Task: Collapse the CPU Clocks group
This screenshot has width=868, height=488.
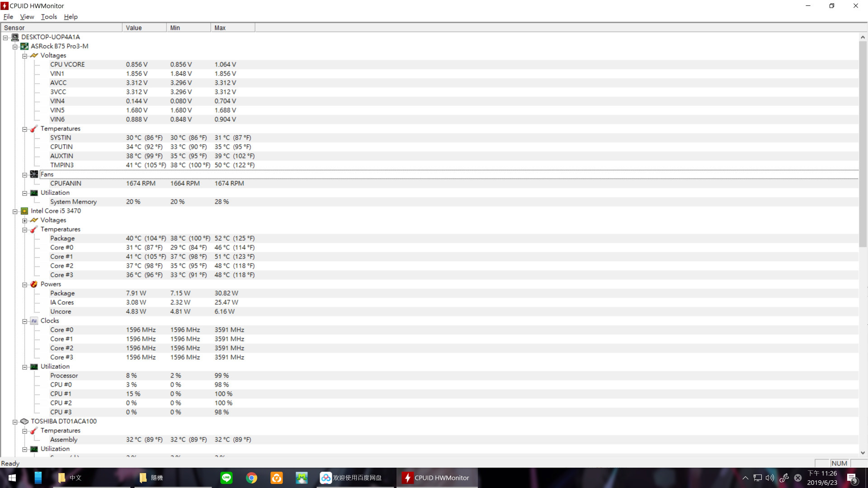Action: coord(24,321)
